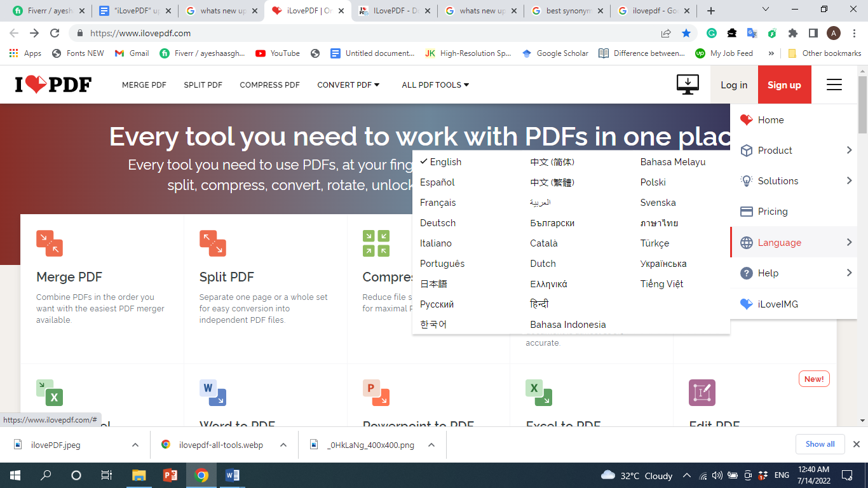Open the YouTube bookmark
The image size is (868, 488).
[x=278, y=53]
